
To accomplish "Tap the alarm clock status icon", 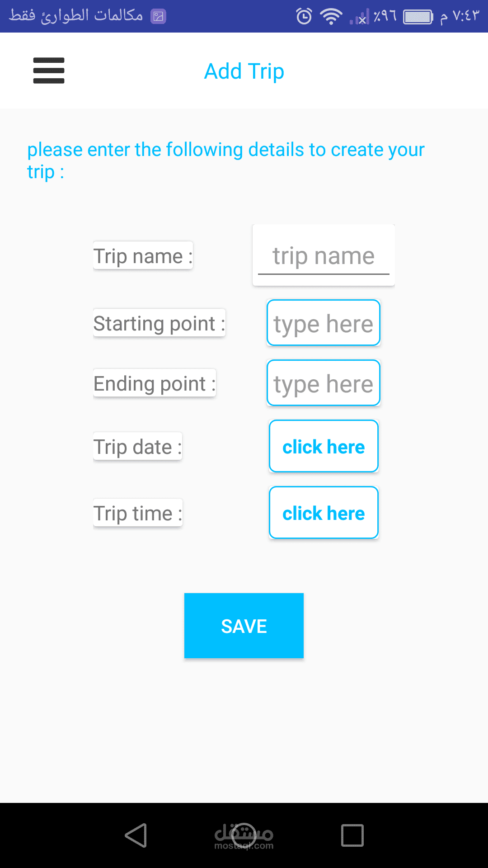I will [x=304, y=17].
